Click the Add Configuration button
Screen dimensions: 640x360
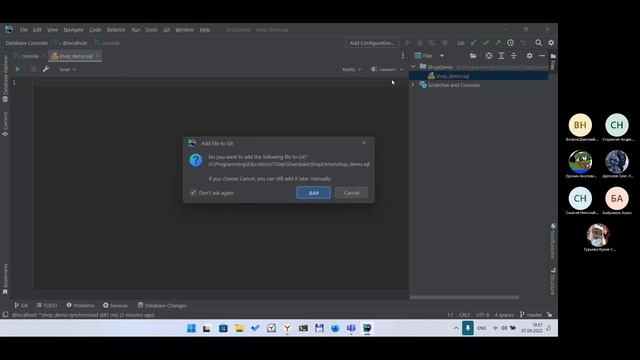[x=372, y=43]
